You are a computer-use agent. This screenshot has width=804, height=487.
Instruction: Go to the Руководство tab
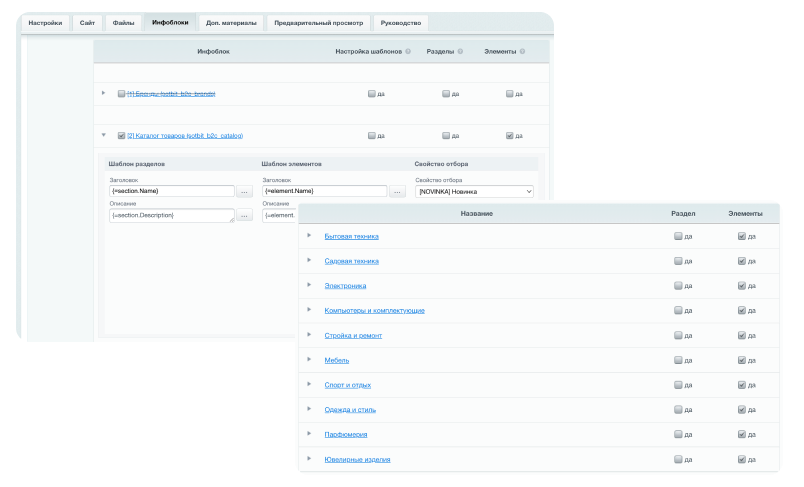coord(401,22)
